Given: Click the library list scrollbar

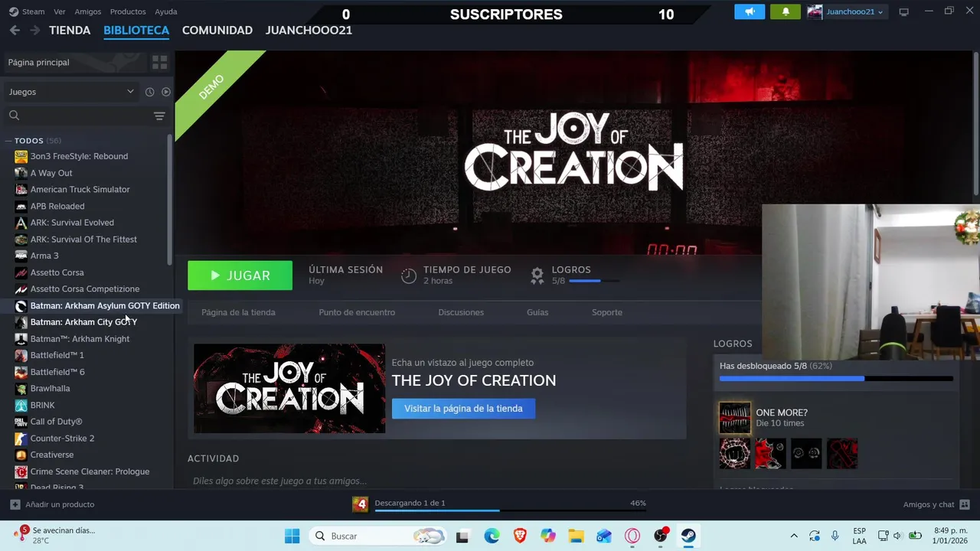Looking at the screenshot, I should point(170,201).
